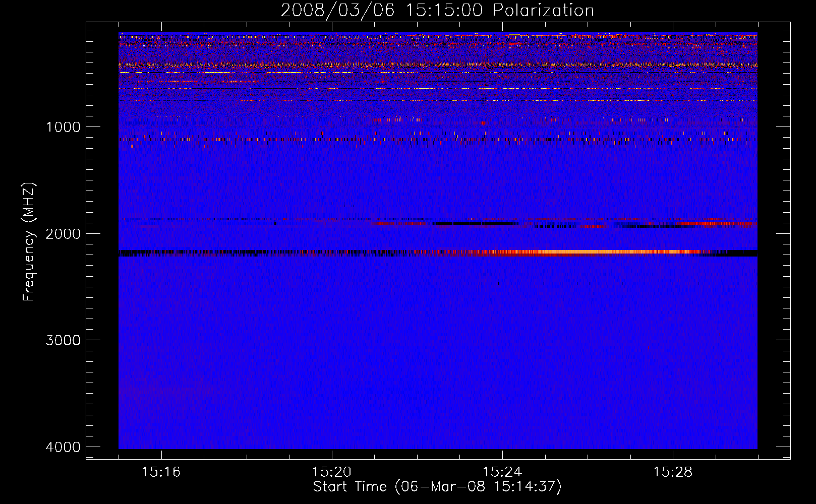Click the 15:24 time tick label

(502, 472)
